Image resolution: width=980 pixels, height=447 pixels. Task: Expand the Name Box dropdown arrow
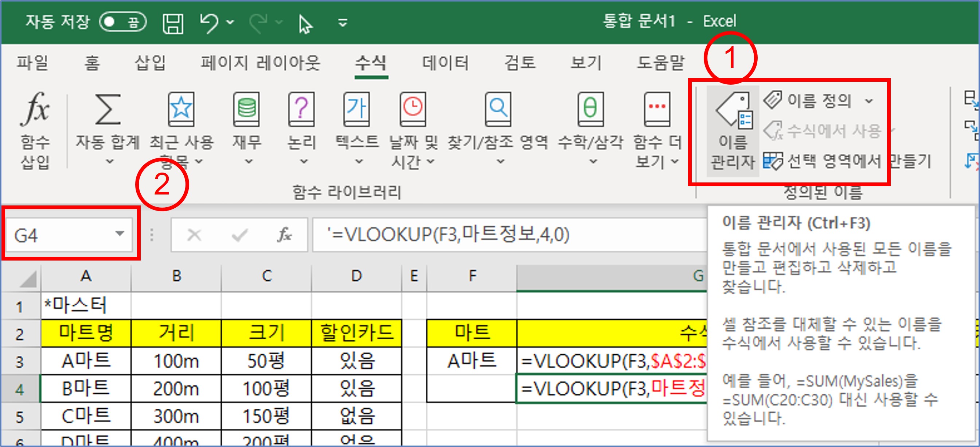(120, 234)
